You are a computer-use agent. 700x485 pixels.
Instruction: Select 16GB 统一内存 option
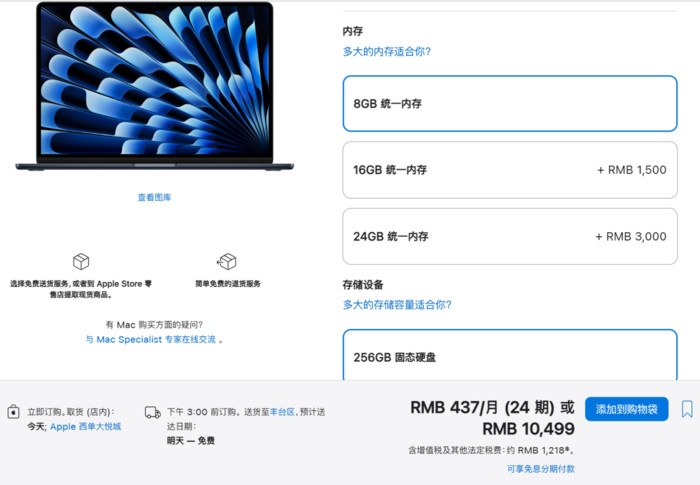(510, 170)
